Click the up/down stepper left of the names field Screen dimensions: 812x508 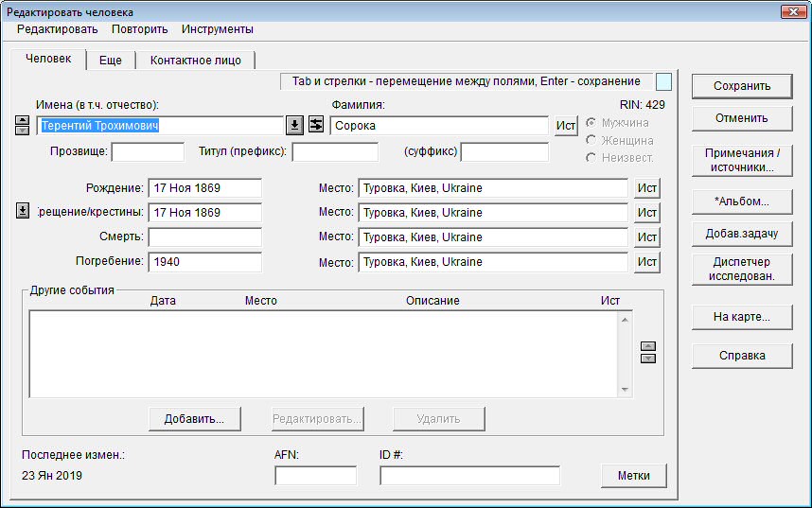coord(23,126)
